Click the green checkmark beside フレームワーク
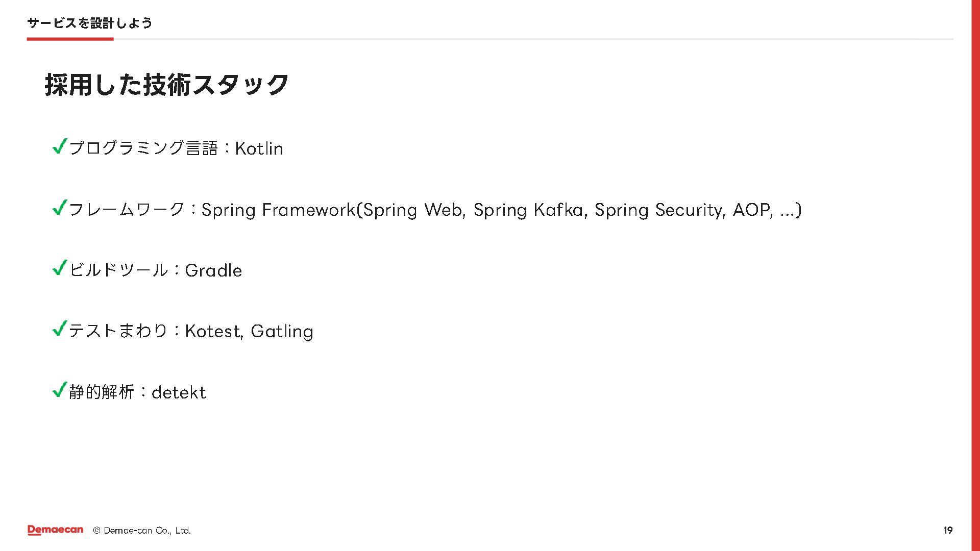Image resolution: width=980 pixels, height=551 pixels. tap(60, 207)
